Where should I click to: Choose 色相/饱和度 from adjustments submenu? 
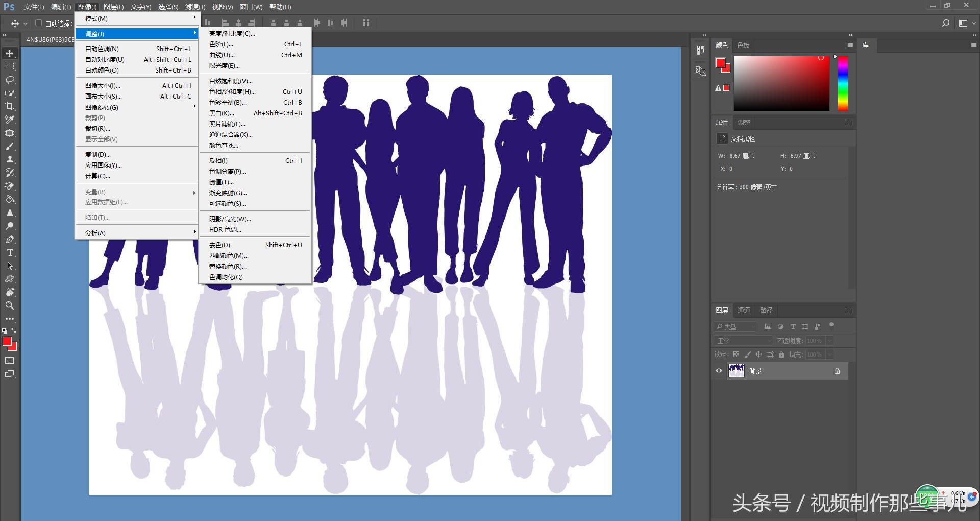tap(232, 92)
